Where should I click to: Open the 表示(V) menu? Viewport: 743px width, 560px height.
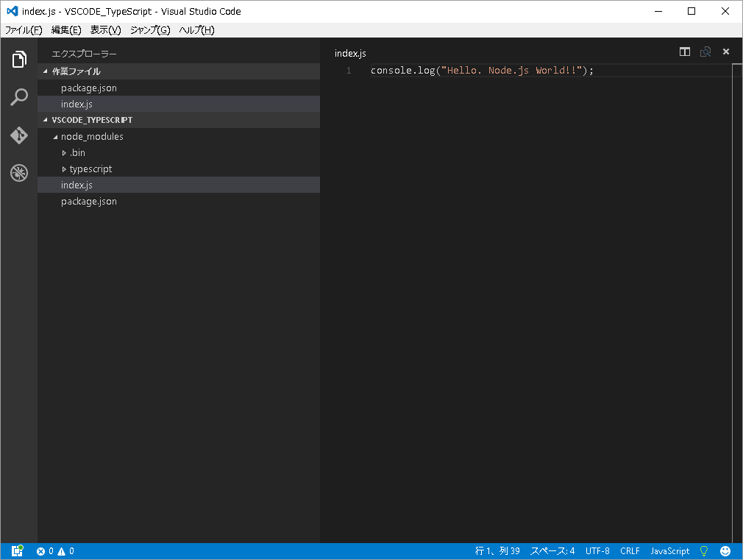[106, 30]
